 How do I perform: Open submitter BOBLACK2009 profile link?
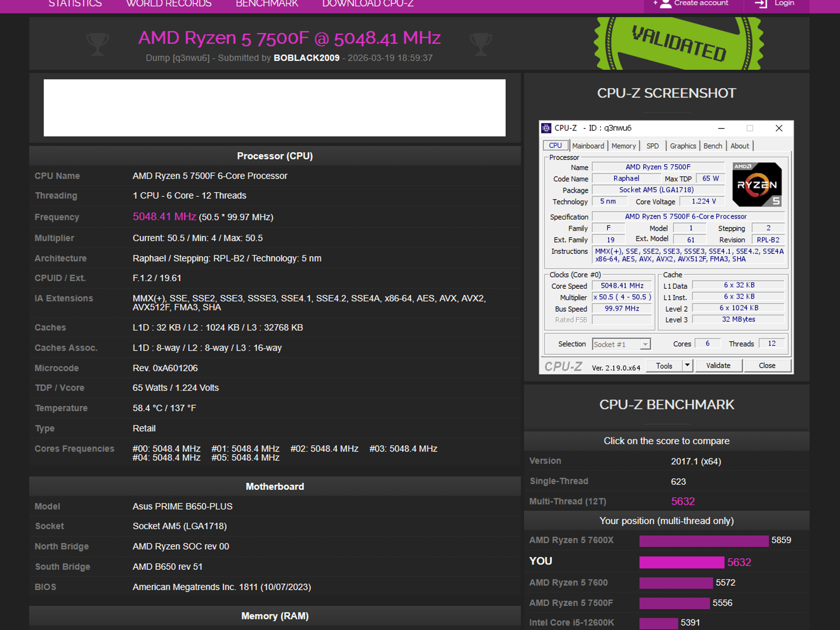click(306, 58)
